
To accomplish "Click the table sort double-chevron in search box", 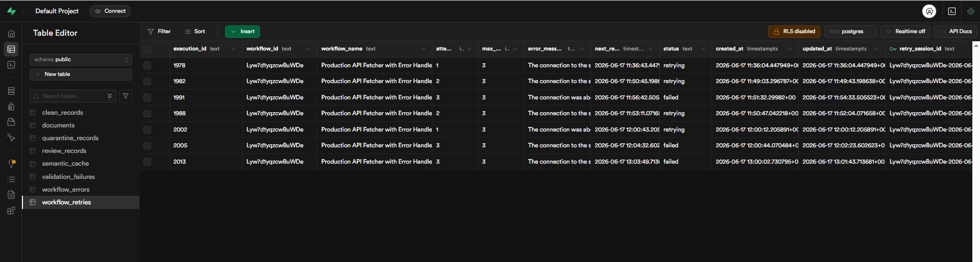I will pos(110,96).
